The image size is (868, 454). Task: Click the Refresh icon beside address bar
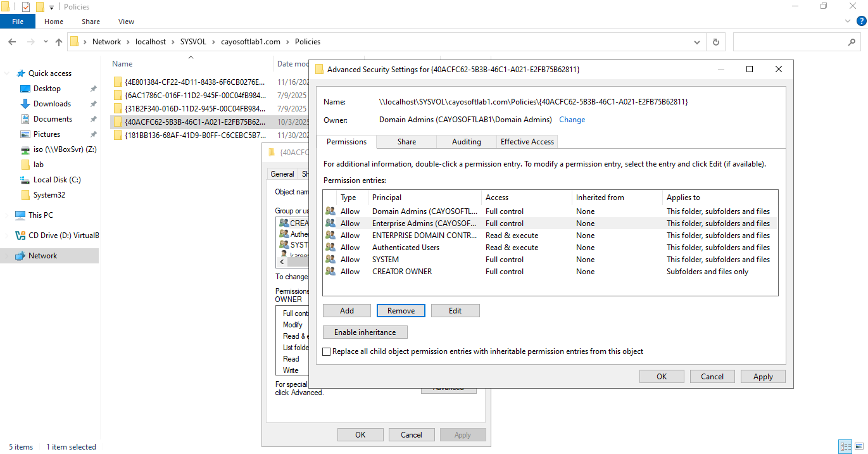point(715,42)
